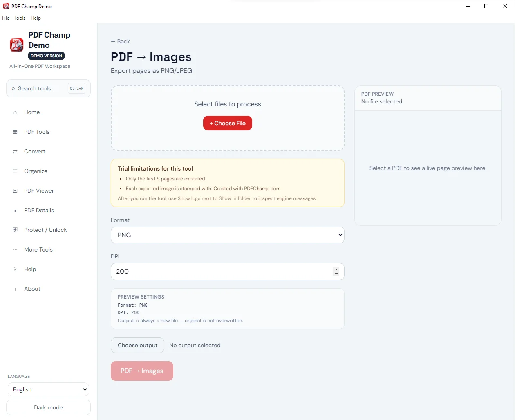Open the Tools menu
This screenshot has height=420, width=515.
20,18
